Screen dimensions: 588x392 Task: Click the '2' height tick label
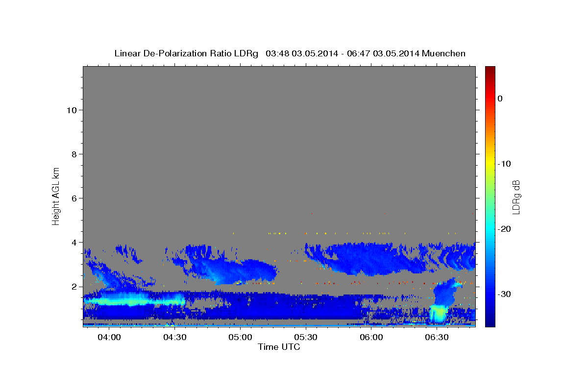[73, 286]
